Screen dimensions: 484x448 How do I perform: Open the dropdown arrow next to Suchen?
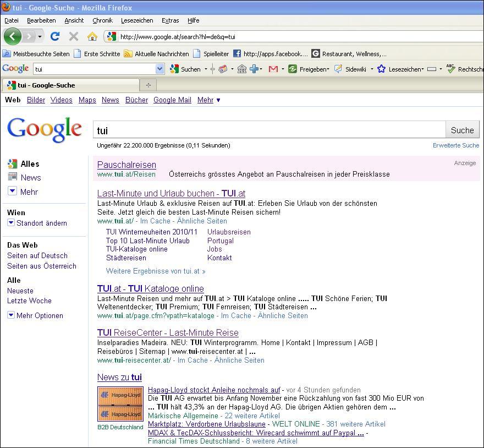(x=206, y=69)
